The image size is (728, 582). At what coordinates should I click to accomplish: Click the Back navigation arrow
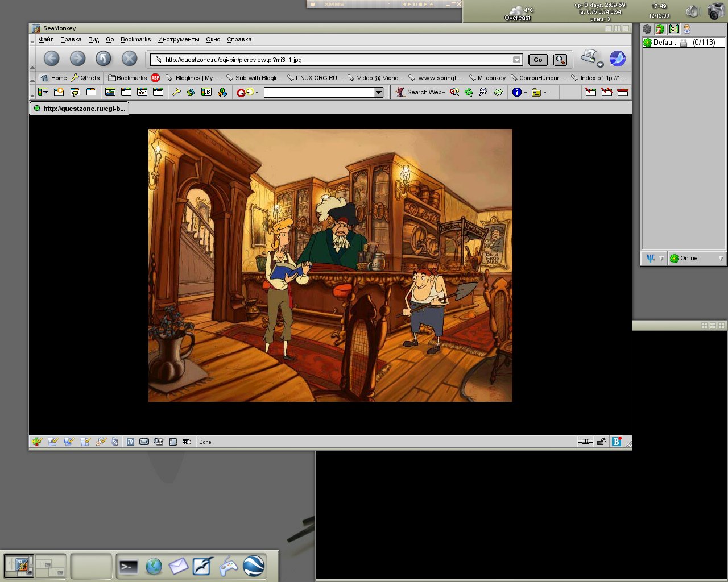click(x=52, y=58)
